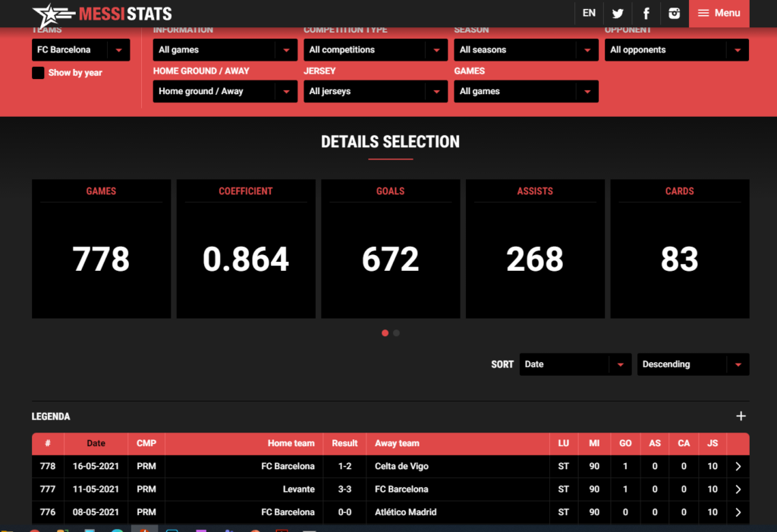777x532 pixels.
Task: Open the Twitter page icon
Action: point(618,14)
